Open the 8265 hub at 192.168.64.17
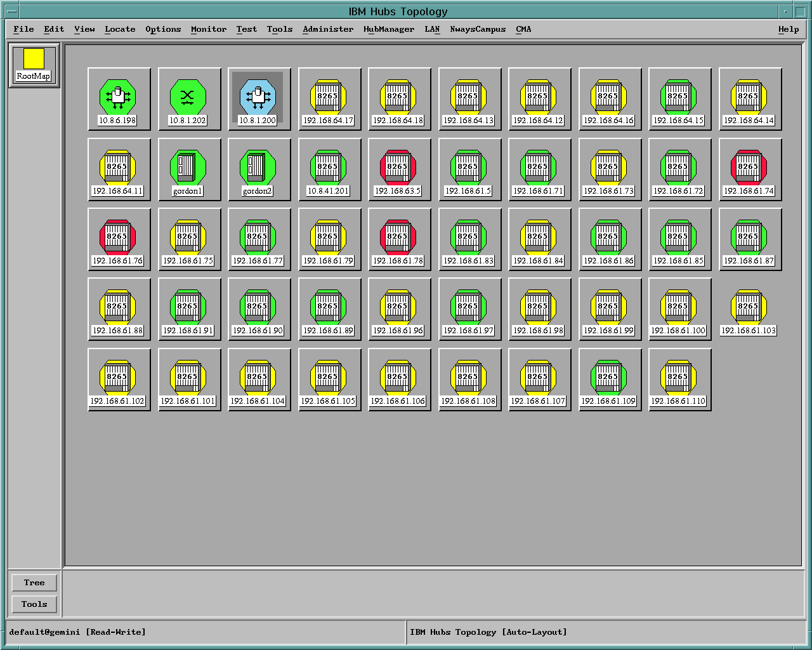This screenshot has width=812, height=650. pyautogui.click(x=329, y=96)
